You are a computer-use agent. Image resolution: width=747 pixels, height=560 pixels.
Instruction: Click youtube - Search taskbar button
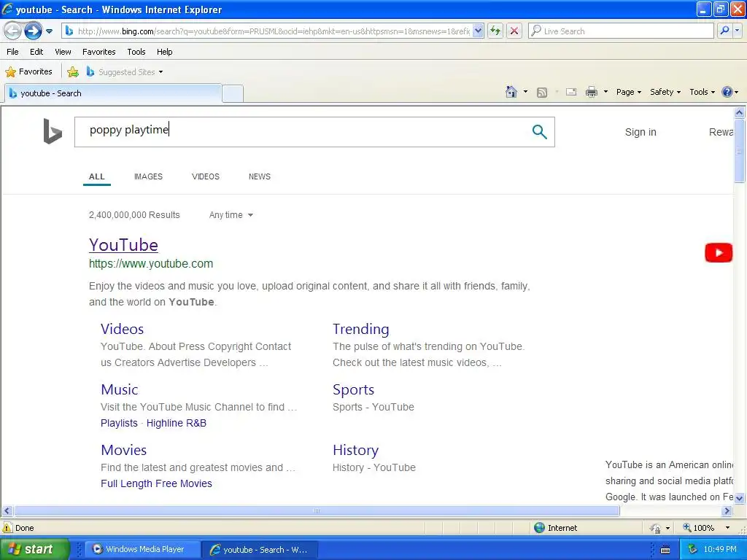[260, 550]
